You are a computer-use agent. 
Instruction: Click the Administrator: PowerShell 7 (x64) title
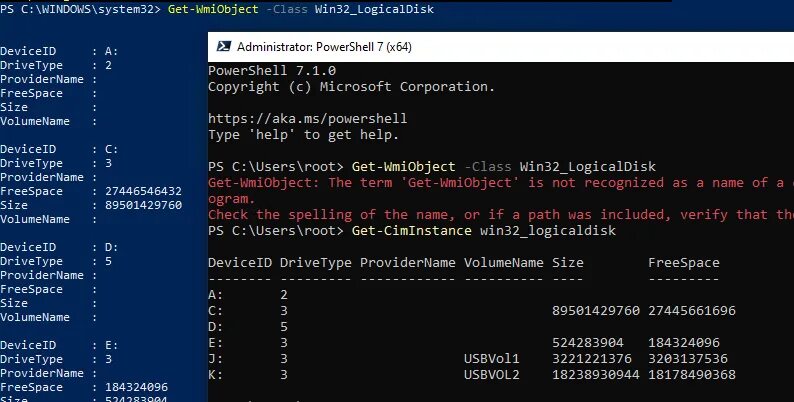[324, 47]
